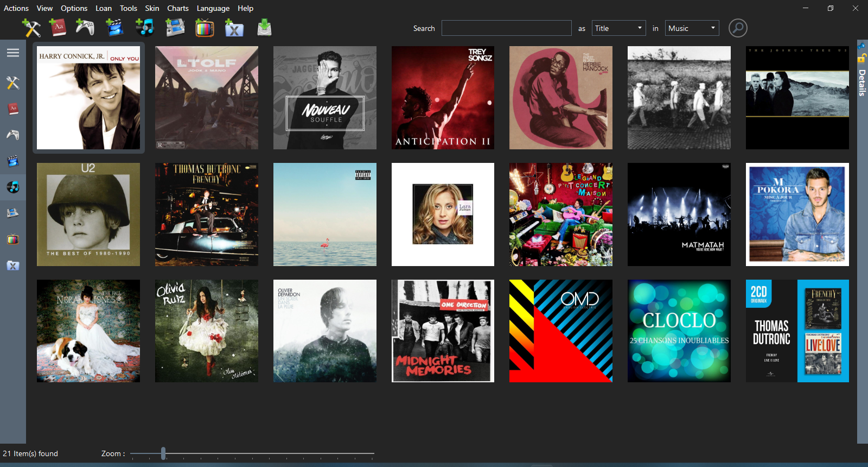Open the Title search-by dropdown
The height and width of the screenshot is (467, 868).
(x=618, y=28)
